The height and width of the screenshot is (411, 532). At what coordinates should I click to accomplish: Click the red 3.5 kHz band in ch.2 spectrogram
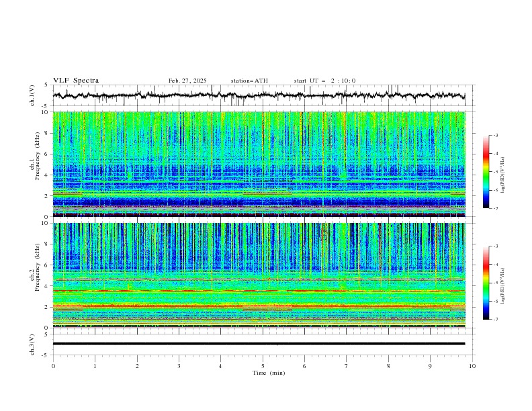tap(259, 291)
